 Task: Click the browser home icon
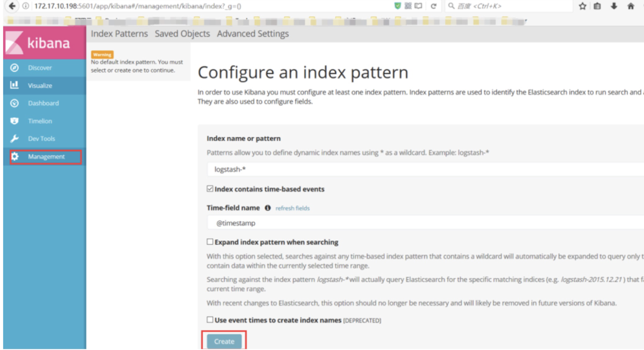[631, 6]
